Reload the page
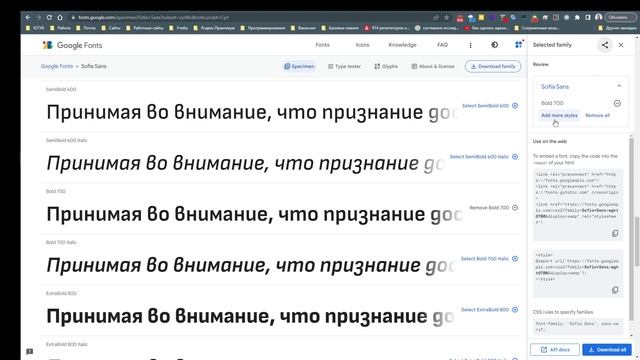640x360 pixels. pyautogui.click(x=49, y=18)
